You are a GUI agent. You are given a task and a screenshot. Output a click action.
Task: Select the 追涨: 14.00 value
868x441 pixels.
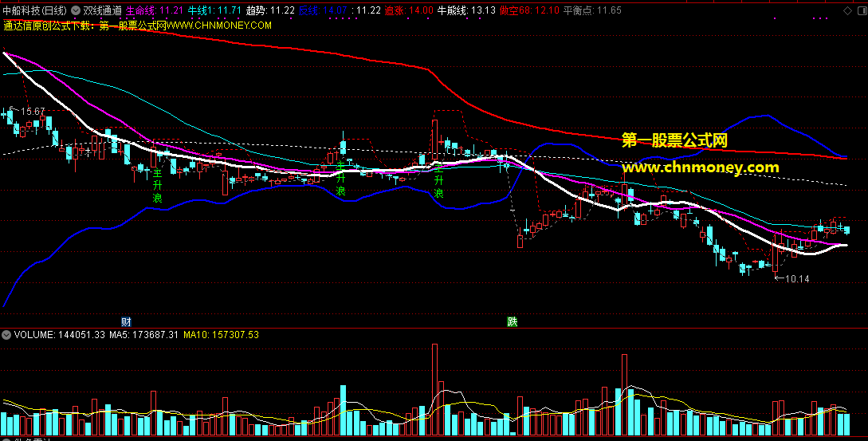tap(409, 10)
